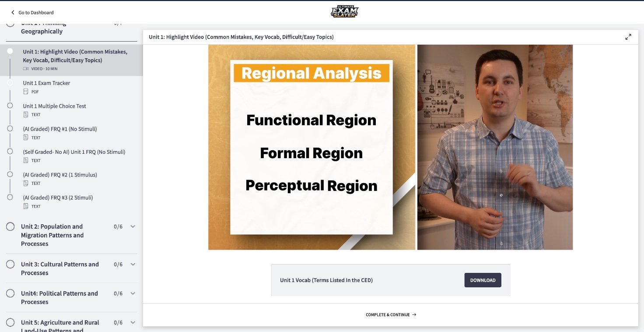644x332 pixels.
Task: Click the text icon under FRQ #1
Action: point(26,138)
